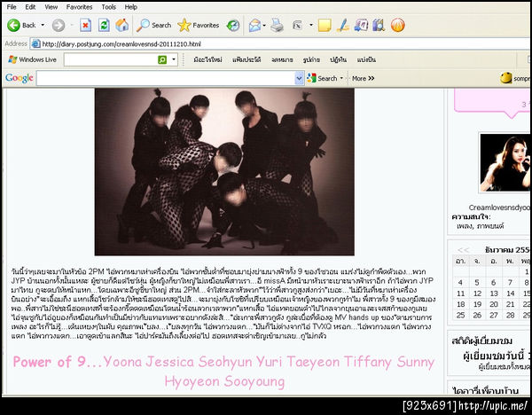Image resolution: width=532 pixels, height=415 pixels.
Task: Open Back button history dropdown arrow
Action: 43,25
